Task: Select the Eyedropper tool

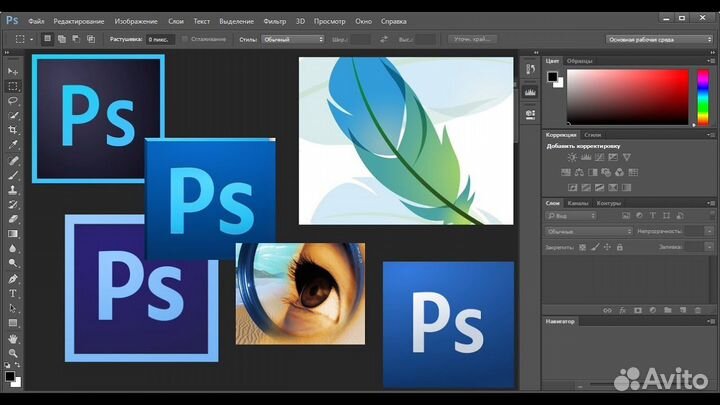Action: 13,145
